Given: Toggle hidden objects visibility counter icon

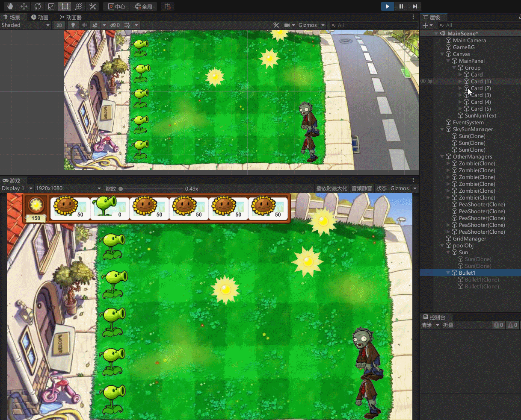Looking at the screenshot, I should [x=115, y=25].
